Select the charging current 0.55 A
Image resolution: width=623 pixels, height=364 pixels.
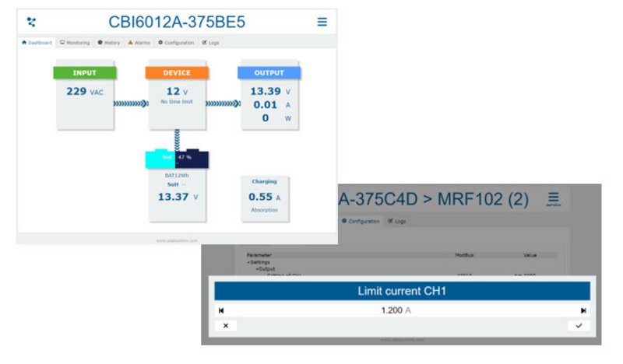(x=265, y=197)
